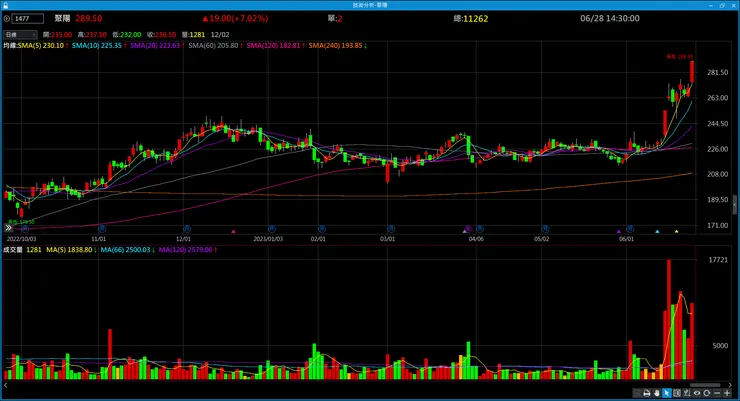Click the stock code field showing 1477
740x401 pixels.
click(x=28, y=19)
